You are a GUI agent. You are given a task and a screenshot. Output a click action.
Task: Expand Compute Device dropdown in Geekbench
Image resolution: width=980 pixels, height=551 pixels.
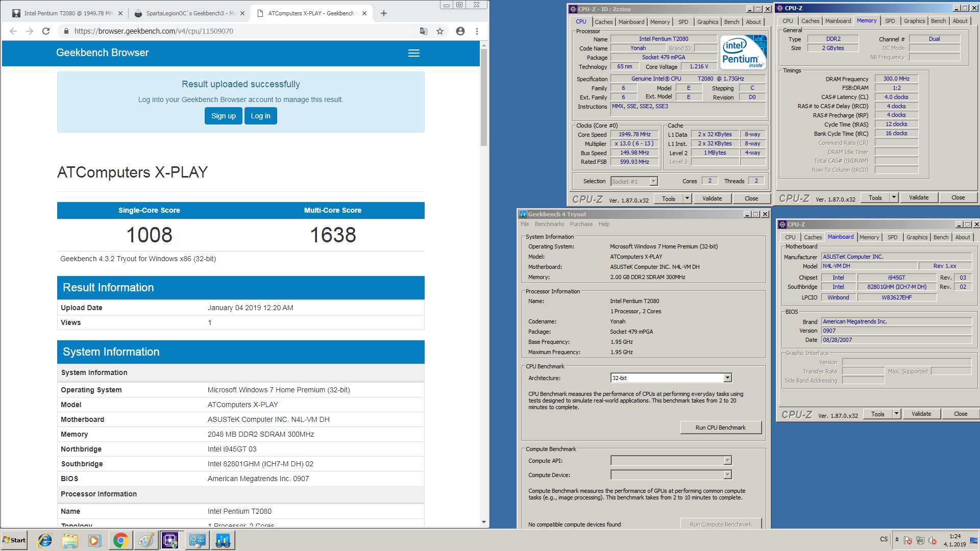pyautogui.click(x=727, y=475)
